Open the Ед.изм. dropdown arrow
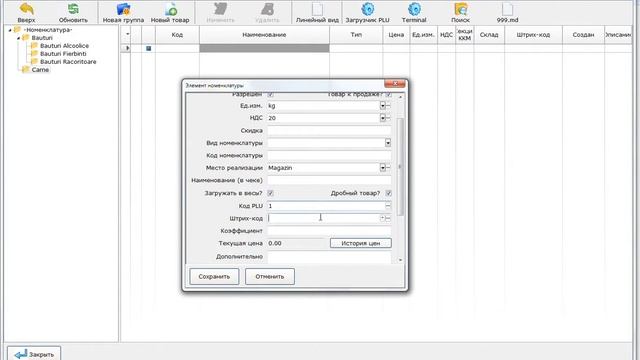 pyautogui.click(x=382, y=106)
